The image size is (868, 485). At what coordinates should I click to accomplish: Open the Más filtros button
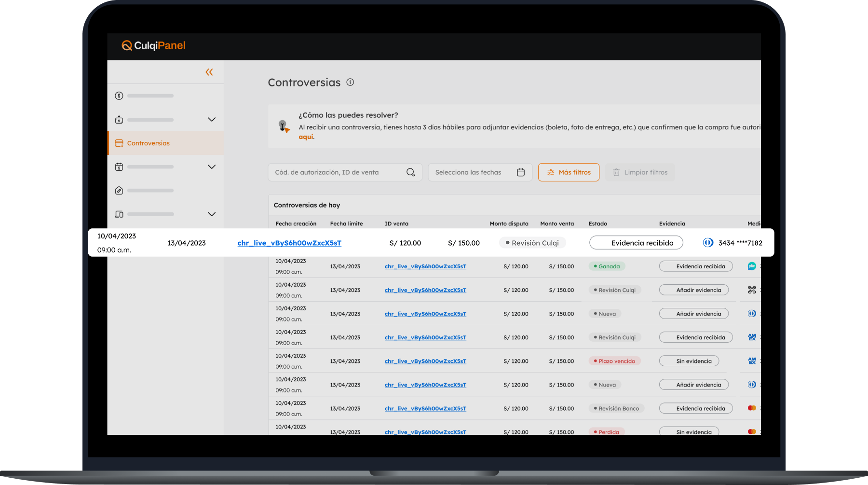click(569, 172)
